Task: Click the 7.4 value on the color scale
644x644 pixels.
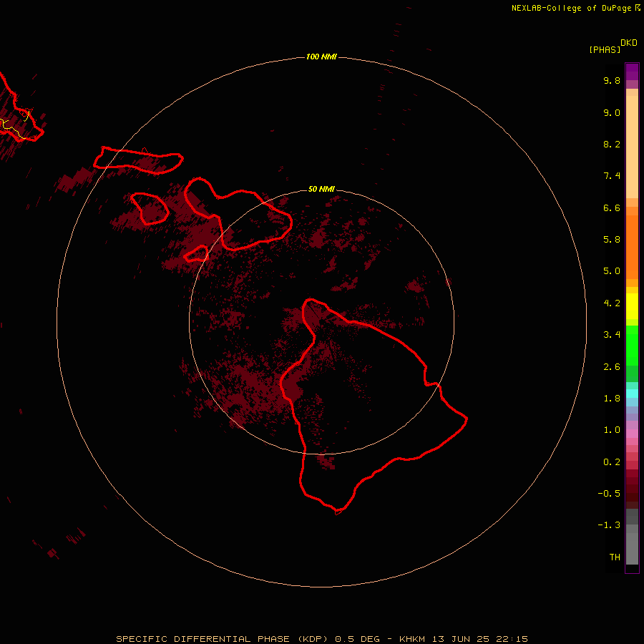Action: coord(612,176)
